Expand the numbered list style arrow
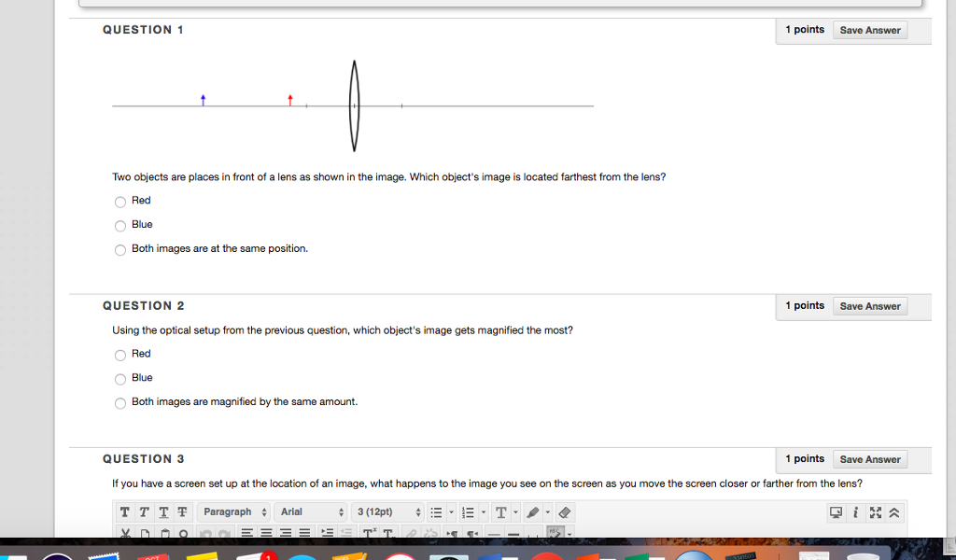The height and width of the screenshot is (560, 956). (484, 511)
